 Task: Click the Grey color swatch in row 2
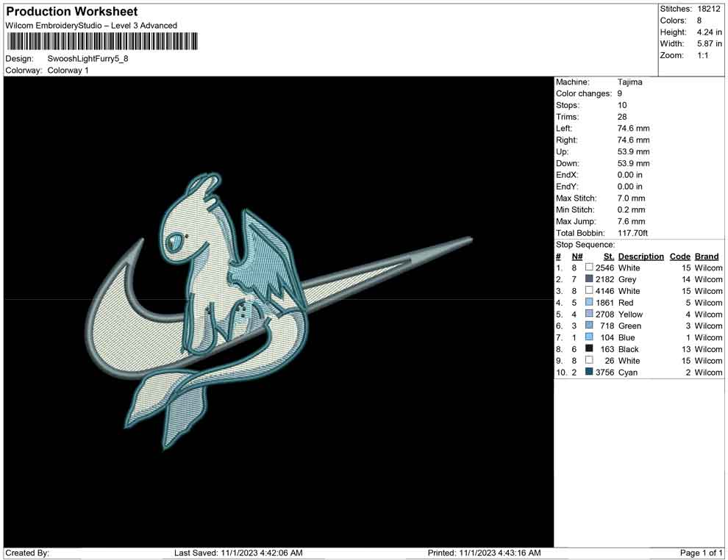tap(589, 279)
